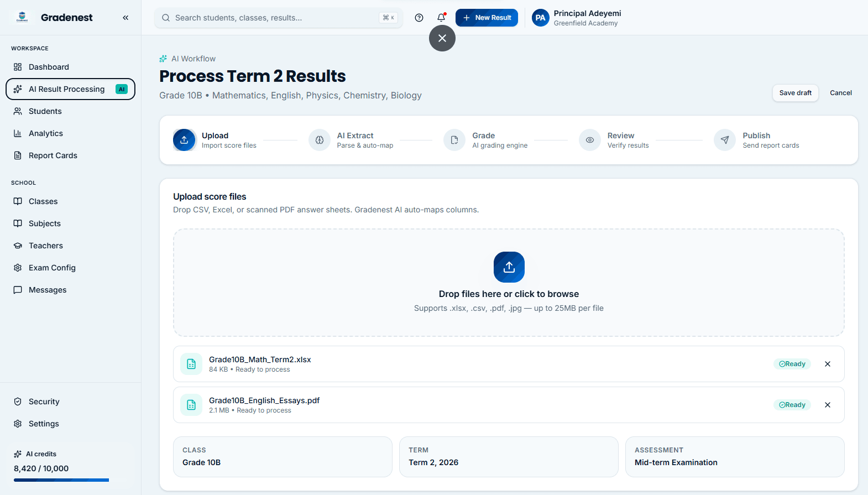Open Principal Adeyemi account name
This screenshot has width=868, height=495.
coord(587,13)
